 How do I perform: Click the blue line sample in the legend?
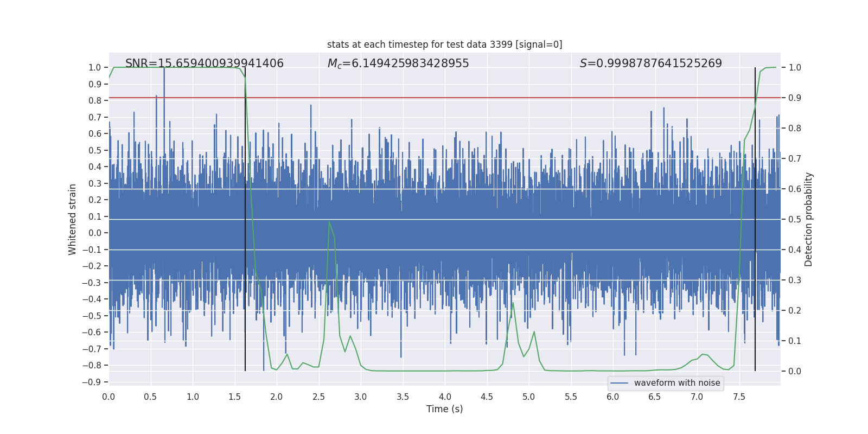619,383
